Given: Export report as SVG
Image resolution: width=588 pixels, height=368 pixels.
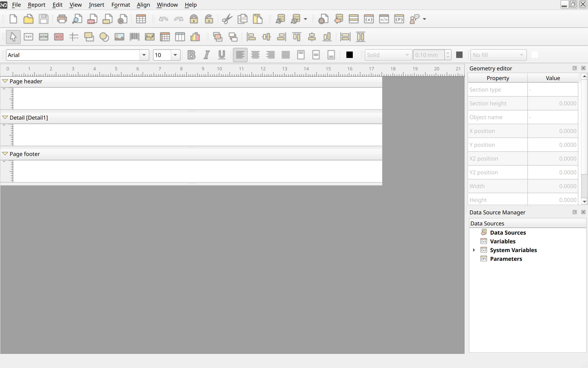Looking at the screenshot, I should pyautogui.click(x=107, y=19).
